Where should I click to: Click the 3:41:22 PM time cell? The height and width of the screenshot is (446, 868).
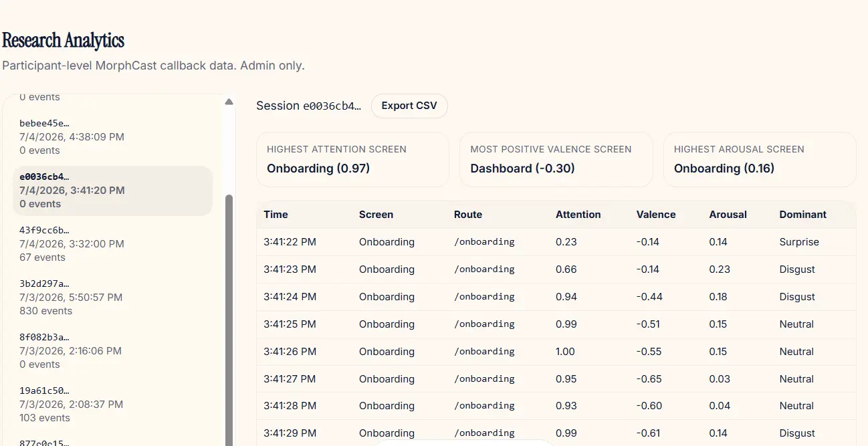tap(290, 242)
